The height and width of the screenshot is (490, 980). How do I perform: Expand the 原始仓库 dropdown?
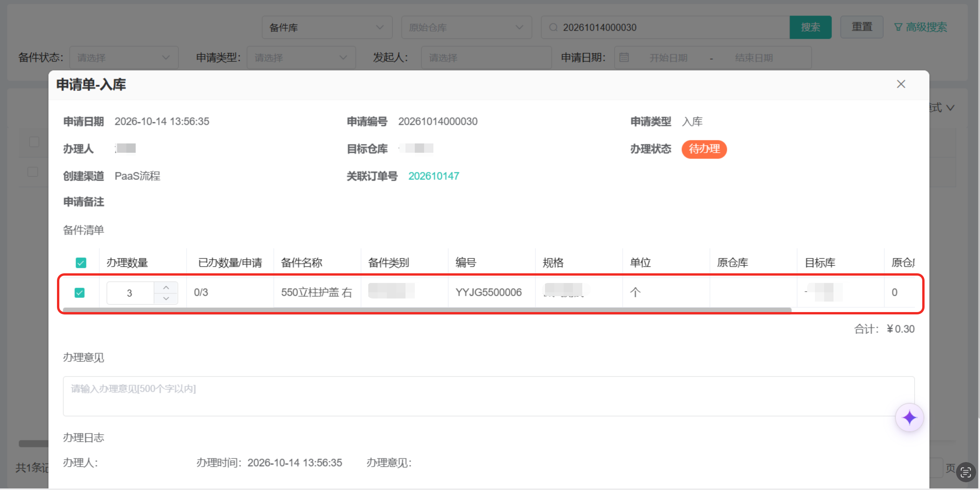point(466,28)
